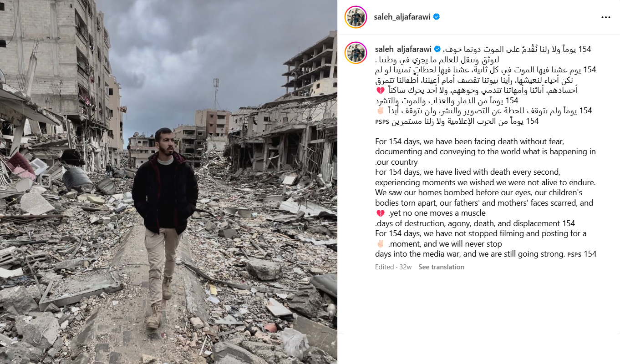Click the PS flag characters ending the Arabic caption
Viewport: 620px width, 364px height.
coord(382,121)
